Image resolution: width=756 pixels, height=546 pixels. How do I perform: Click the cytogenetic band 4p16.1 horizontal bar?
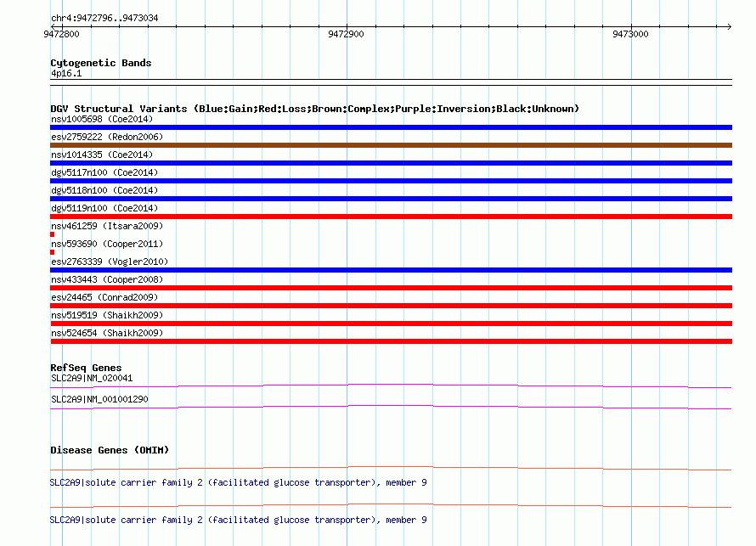pyautogui.click(x=391, y=82)
